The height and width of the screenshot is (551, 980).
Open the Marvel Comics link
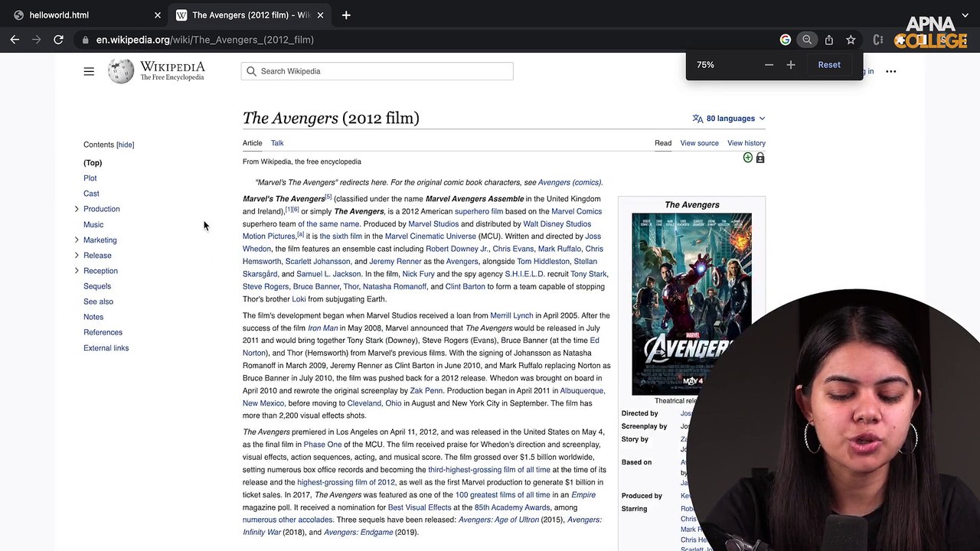[x=577, y=211]
